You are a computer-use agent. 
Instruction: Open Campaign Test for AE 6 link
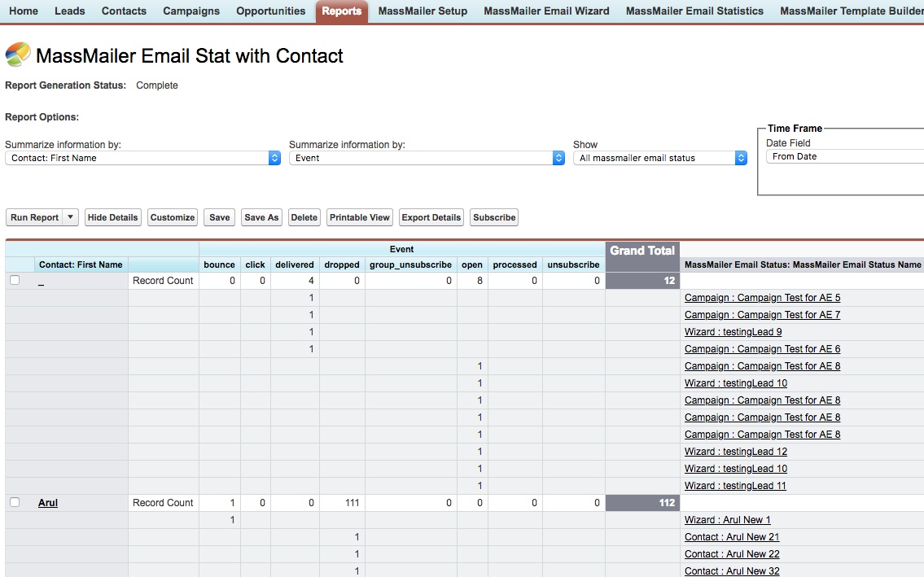(x=763, y=349)
